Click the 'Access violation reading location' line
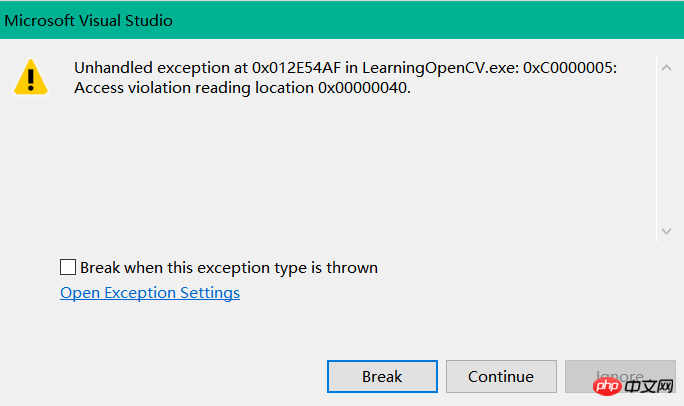 [242, 88]
